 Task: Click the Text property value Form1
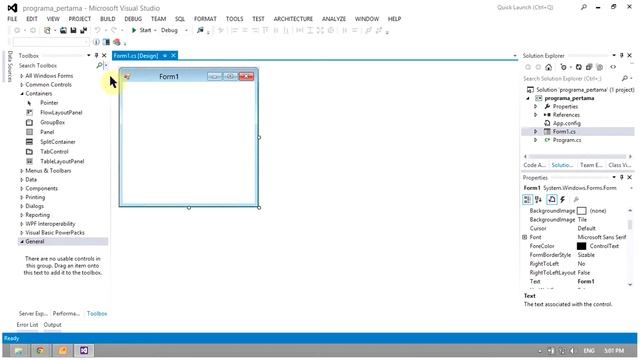point(586,282)
